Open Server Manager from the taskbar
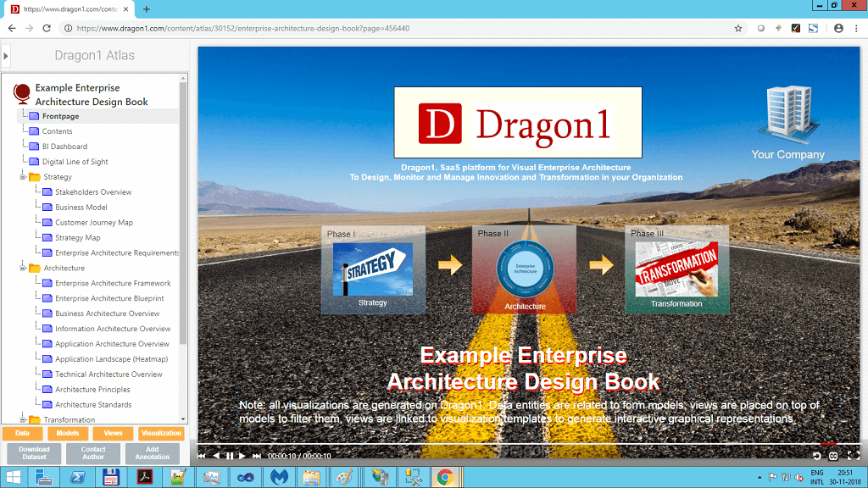The height and width of the screenshot is (488, 868). pos(44,477)
